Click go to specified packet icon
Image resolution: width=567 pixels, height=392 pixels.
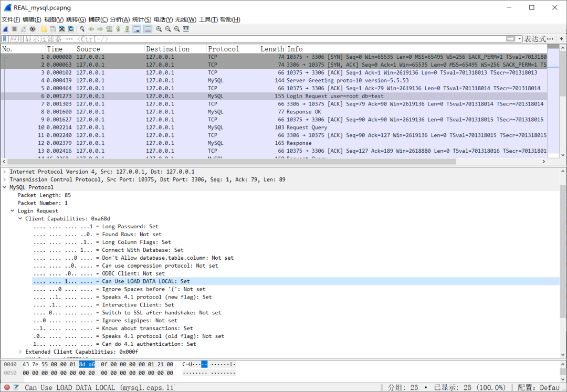109,29
